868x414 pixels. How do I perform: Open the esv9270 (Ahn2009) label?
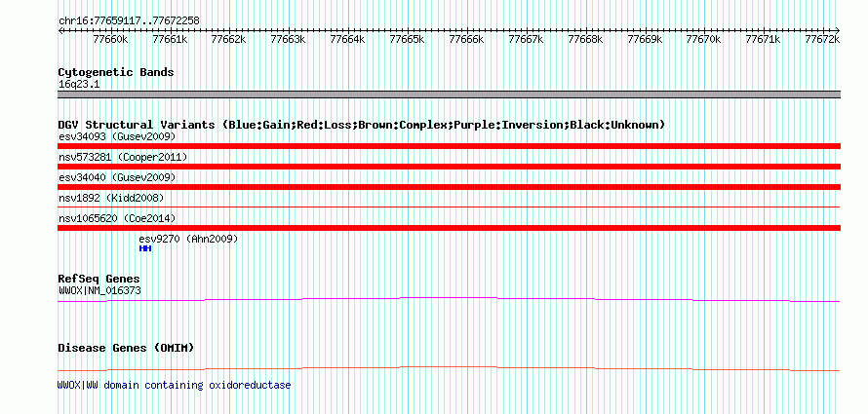coord(188,239)
